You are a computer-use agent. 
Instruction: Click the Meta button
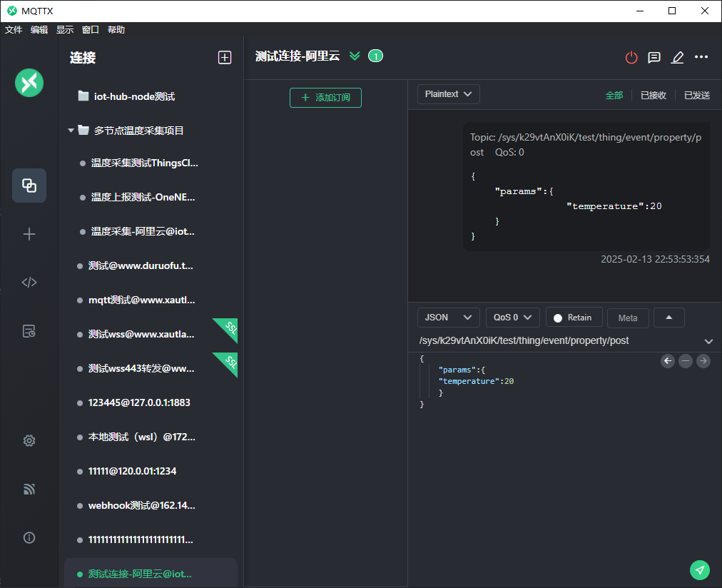(x=628, y=318)
